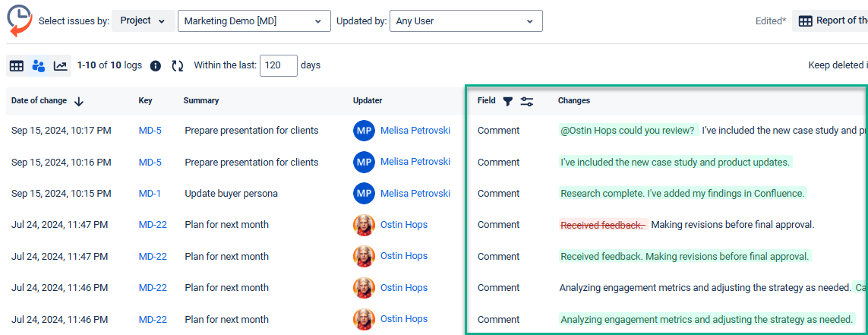868x335 pixels.
Task: Click the Date of change header
Action: click(39, 101)
